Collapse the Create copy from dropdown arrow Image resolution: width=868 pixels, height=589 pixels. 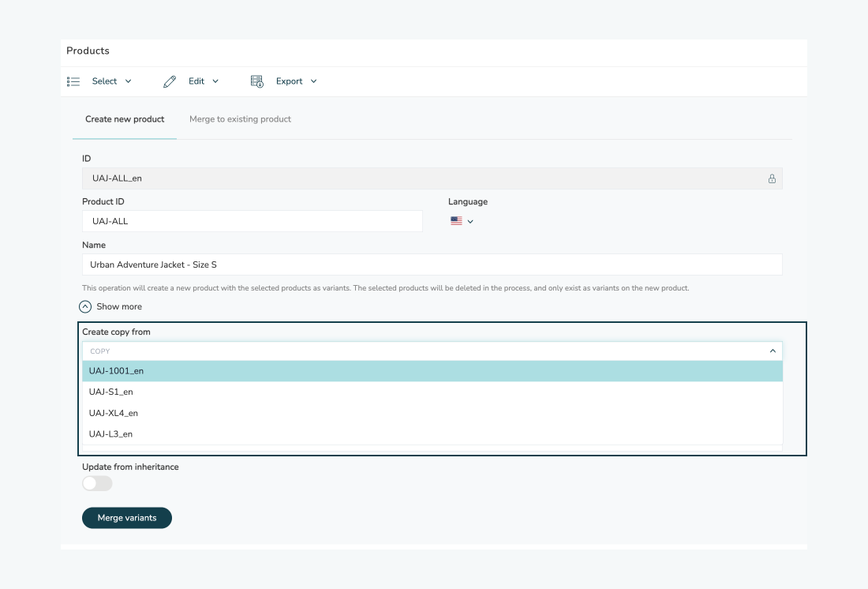772,351
